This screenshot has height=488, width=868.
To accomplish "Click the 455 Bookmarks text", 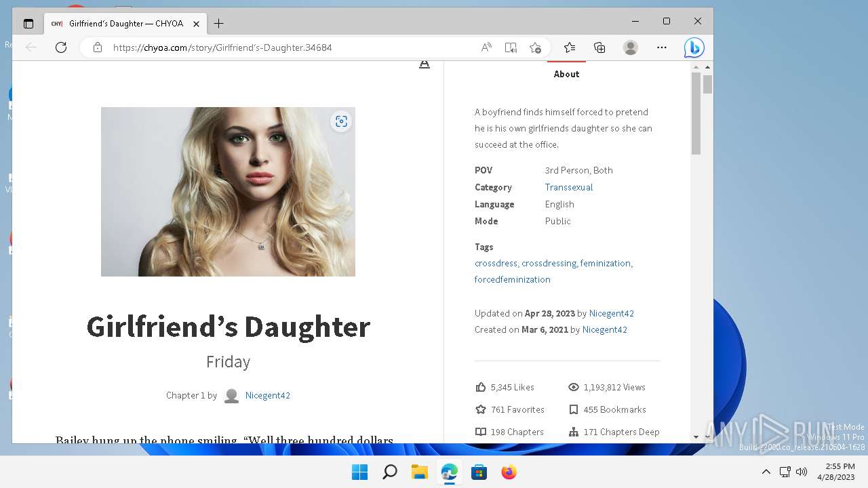I will click(x=615, y=409).
